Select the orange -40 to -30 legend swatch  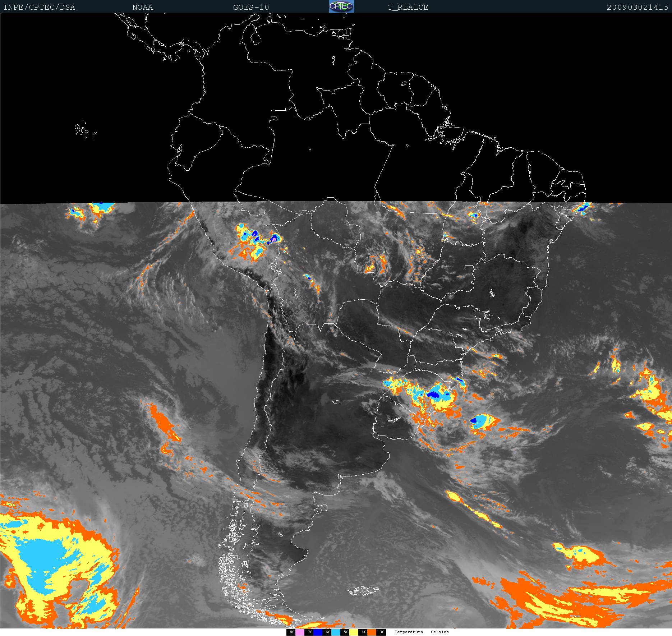(372, 632)
